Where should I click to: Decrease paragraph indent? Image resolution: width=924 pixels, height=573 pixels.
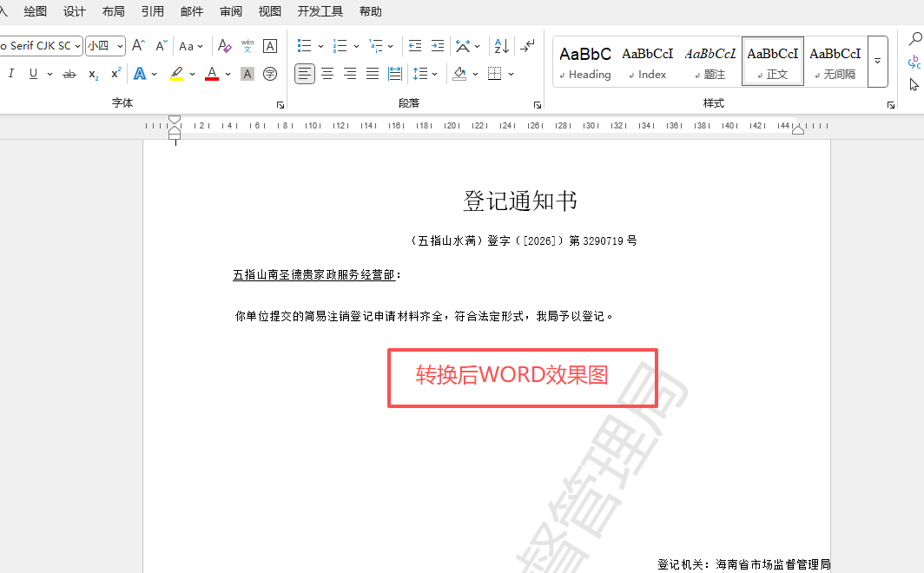[415, 45]
